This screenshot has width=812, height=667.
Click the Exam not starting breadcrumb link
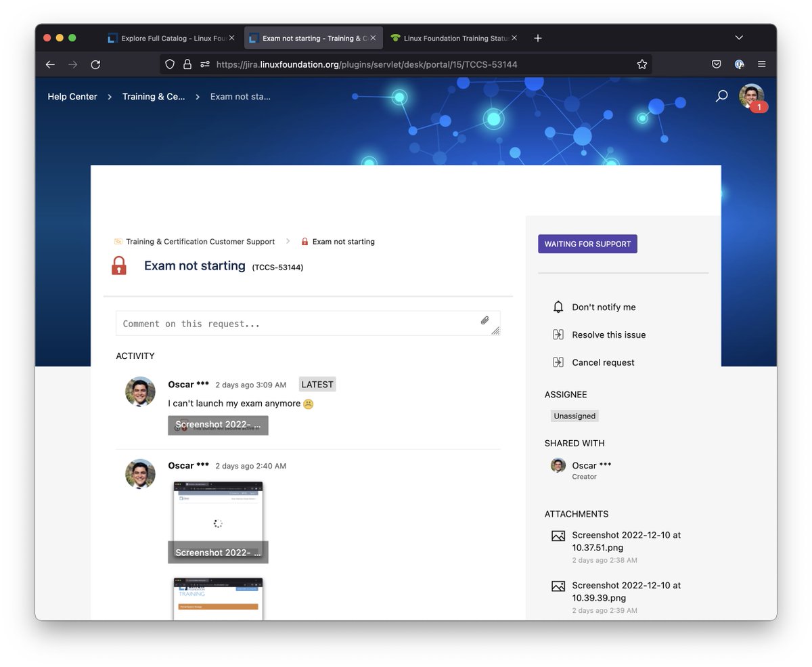tap(344, 242)
